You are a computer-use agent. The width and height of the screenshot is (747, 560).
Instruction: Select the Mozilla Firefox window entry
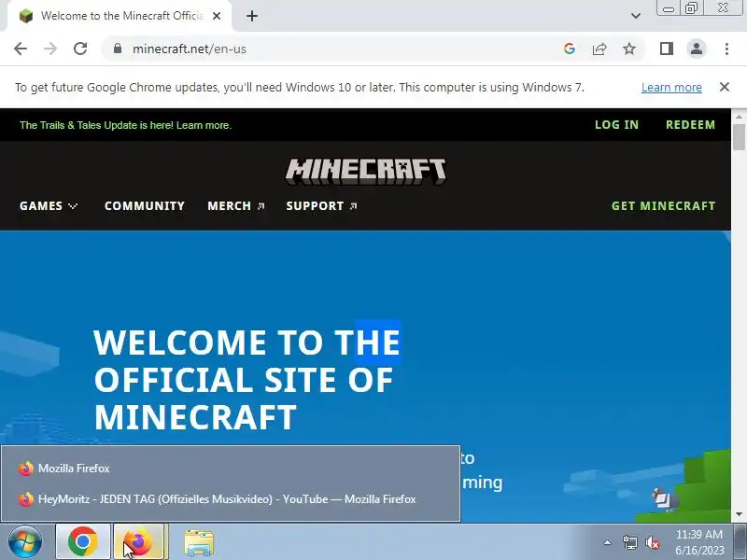[231, 469]
